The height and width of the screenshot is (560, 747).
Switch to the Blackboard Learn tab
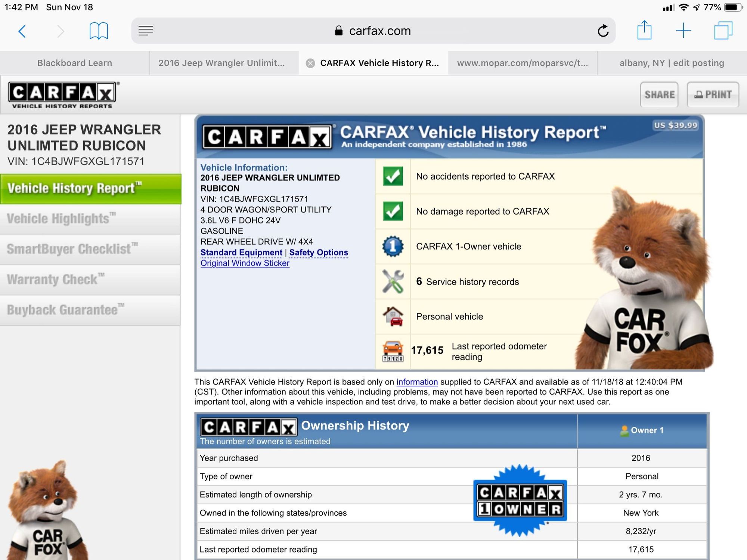coord(75,63)
